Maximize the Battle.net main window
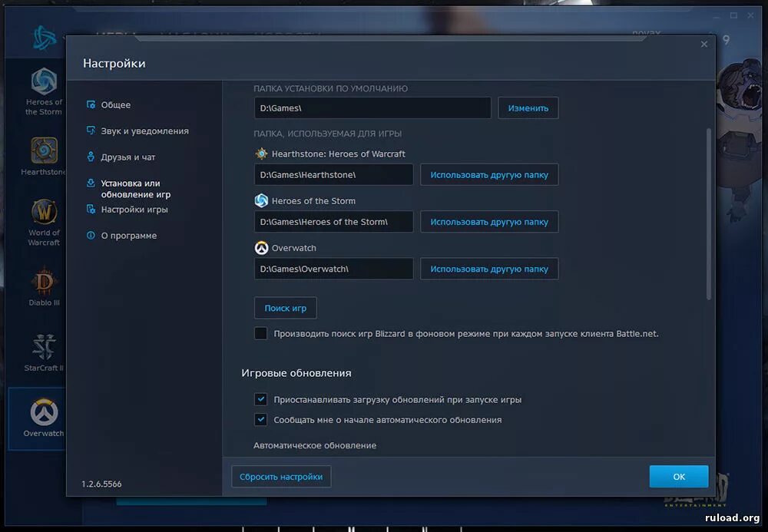Screen dimensions: 768x532 (733, 15)
